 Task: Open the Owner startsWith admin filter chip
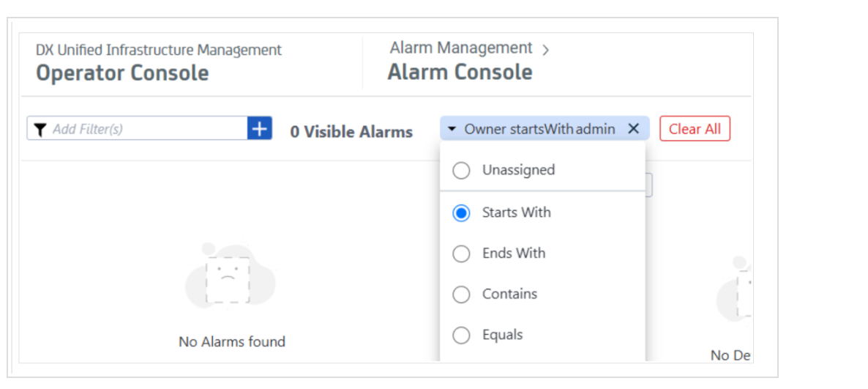pyautogui.click(x=539, y=129)
